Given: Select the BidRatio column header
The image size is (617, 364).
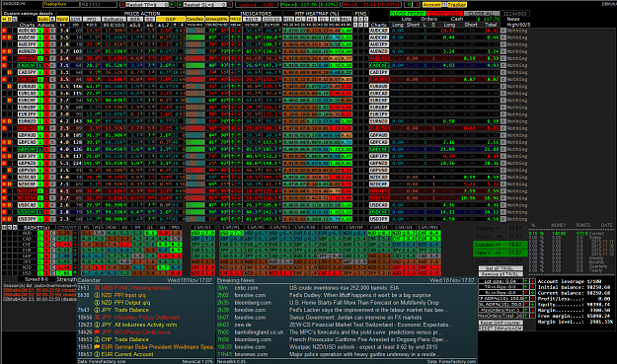Looking at the screenshot, I should pyautogui.click(x=115, y=19).
